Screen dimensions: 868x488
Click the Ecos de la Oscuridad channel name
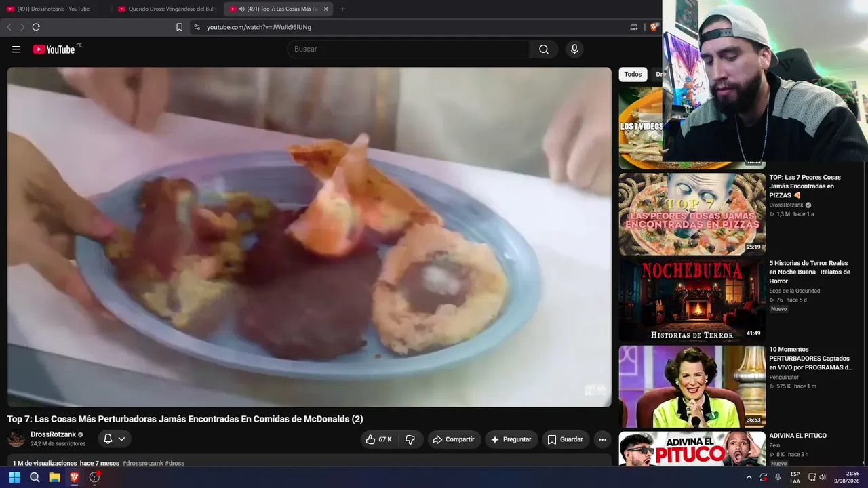pos(794,291)
